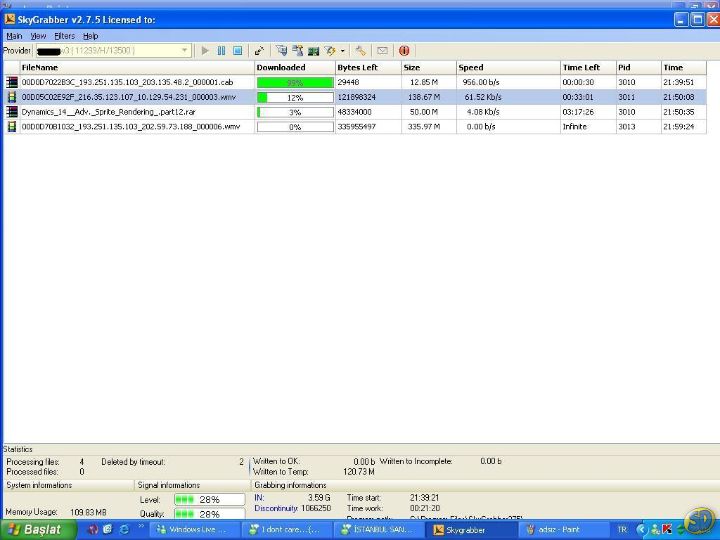Viewport: 720px width, 540px height.
Task: Click the Stop toolbar icon
Action: (x=237, y=51)
